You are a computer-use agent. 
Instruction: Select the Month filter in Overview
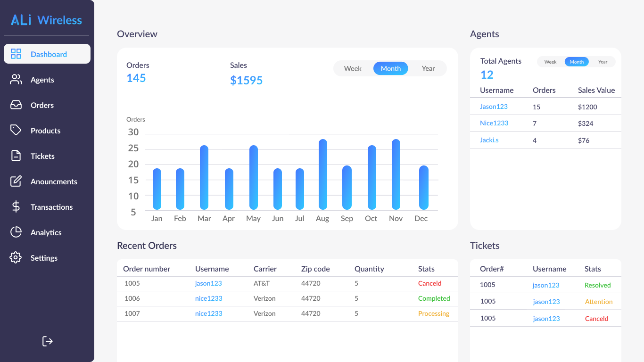[x=390, y=68]
